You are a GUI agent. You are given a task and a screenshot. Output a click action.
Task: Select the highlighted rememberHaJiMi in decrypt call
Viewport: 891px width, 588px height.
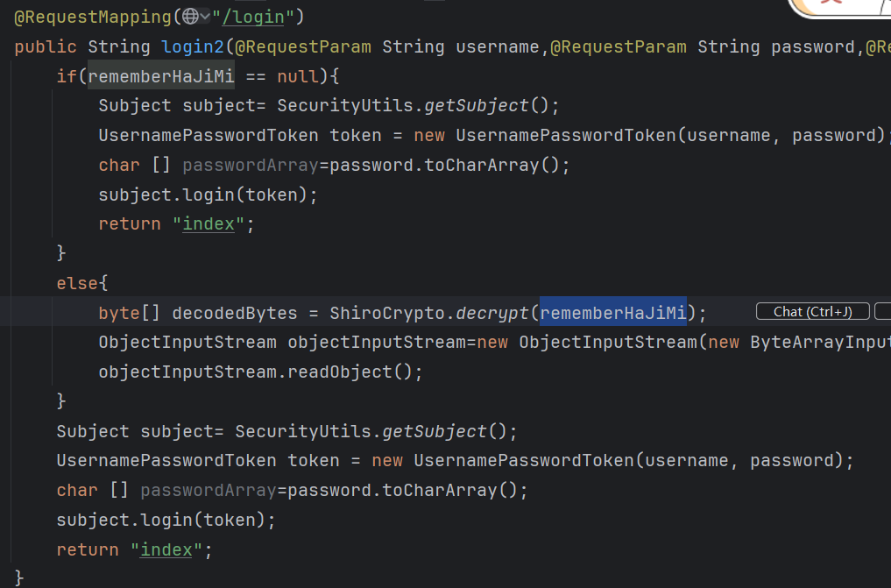tap(612, 312)
